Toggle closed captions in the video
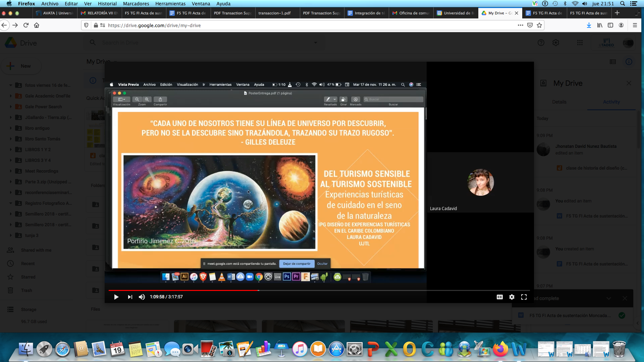The width and height of the screenshot is (644, 362). (499, 297)
